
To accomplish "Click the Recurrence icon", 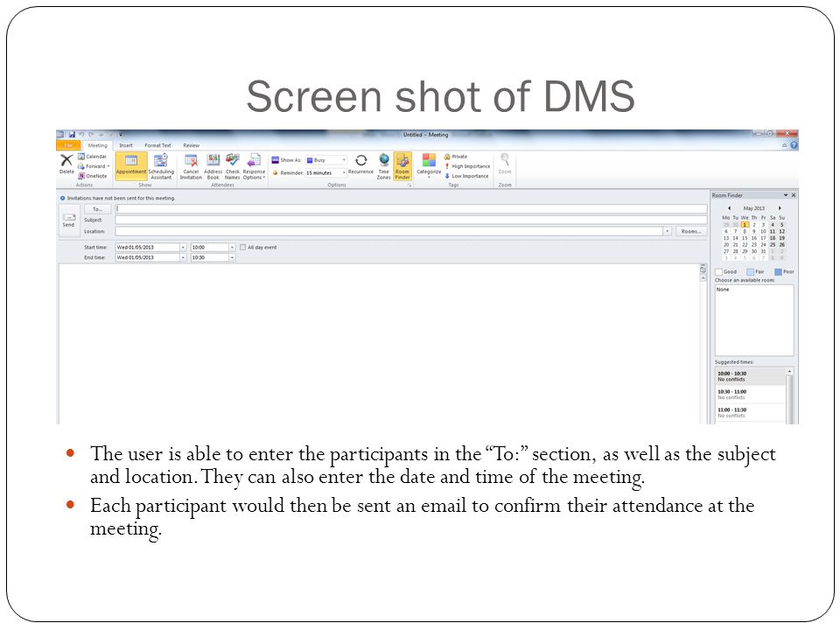I will click(x=360, y=164).
